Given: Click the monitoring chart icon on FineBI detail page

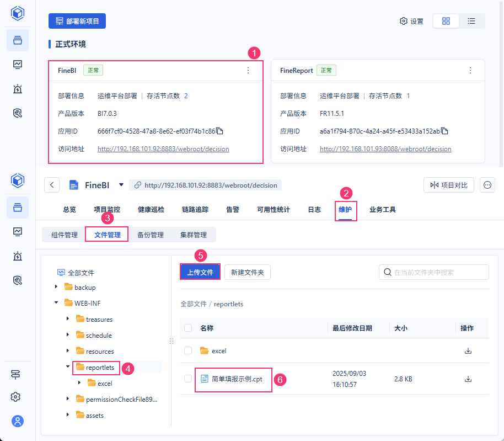Looking at the screenshot, I should coord(18,232).
